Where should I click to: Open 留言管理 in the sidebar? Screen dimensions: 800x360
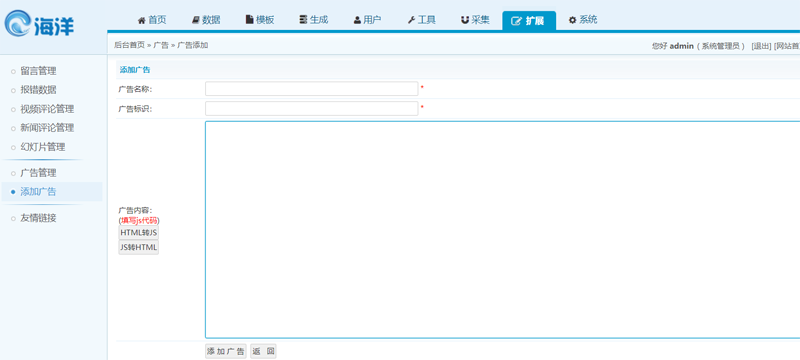click(38, 71)
